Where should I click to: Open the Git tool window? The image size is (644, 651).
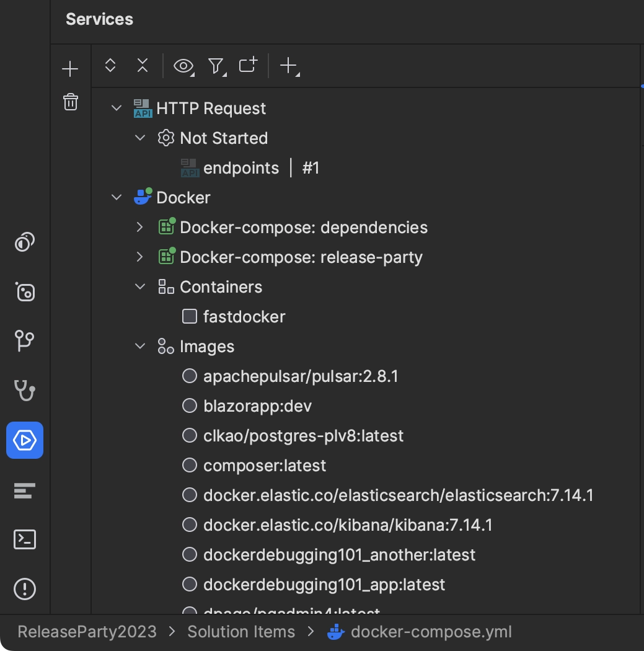pyautogui.click(x=24, y=341)
